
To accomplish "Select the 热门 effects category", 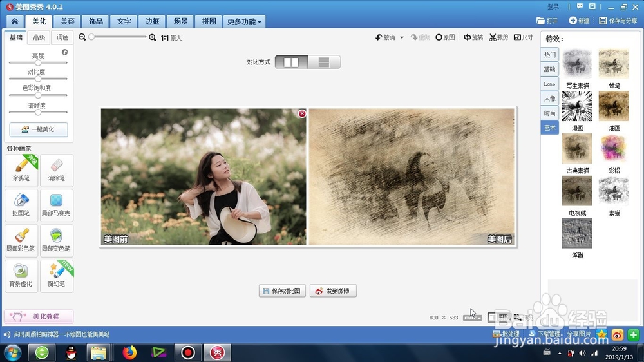I will [549, 55].
